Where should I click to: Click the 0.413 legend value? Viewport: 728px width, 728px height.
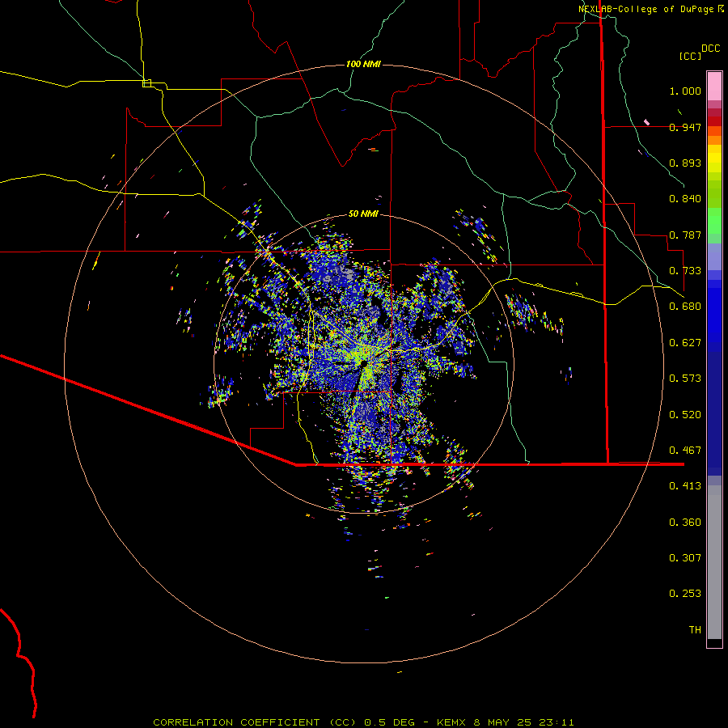[x=685, y=486]
